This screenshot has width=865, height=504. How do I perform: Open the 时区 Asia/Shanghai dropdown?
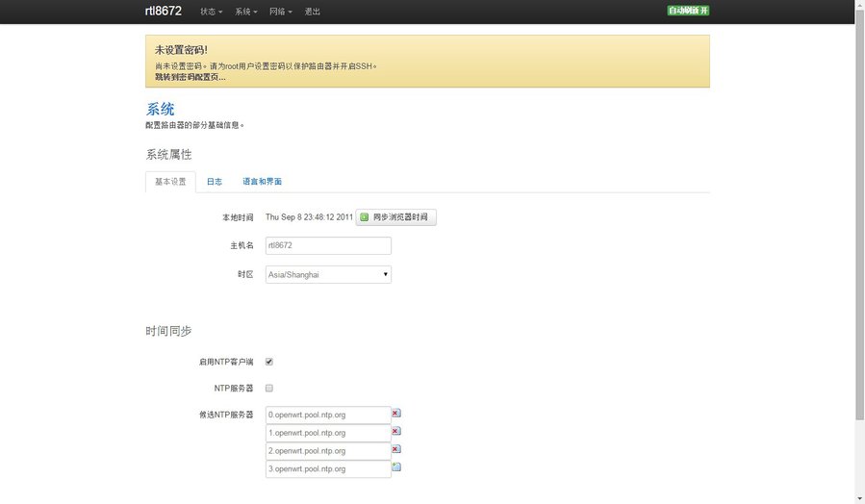coord(328,275)
